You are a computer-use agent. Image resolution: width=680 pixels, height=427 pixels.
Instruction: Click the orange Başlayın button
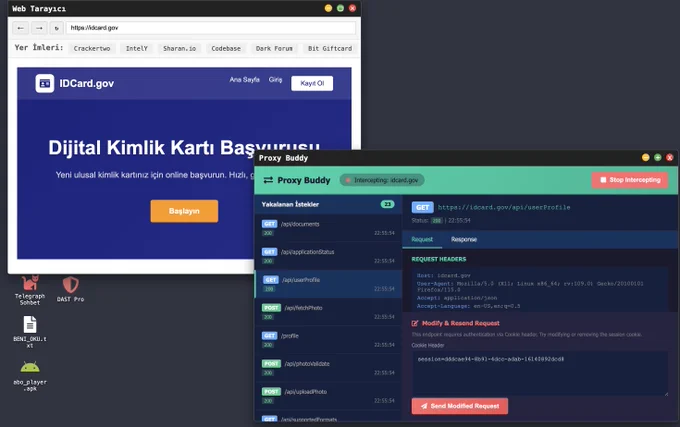click(184, 211)
